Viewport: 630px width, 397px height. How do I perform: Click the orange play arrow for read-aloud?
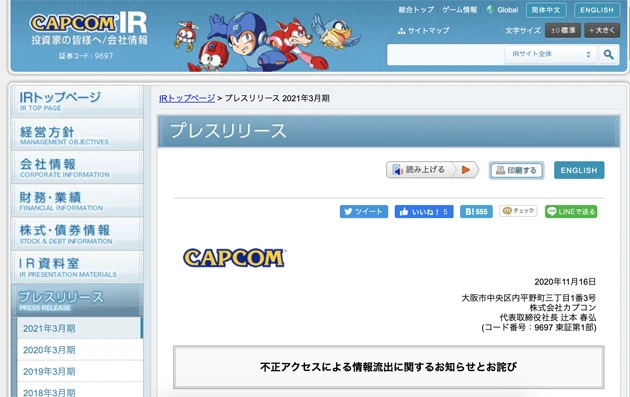(466, 170)
